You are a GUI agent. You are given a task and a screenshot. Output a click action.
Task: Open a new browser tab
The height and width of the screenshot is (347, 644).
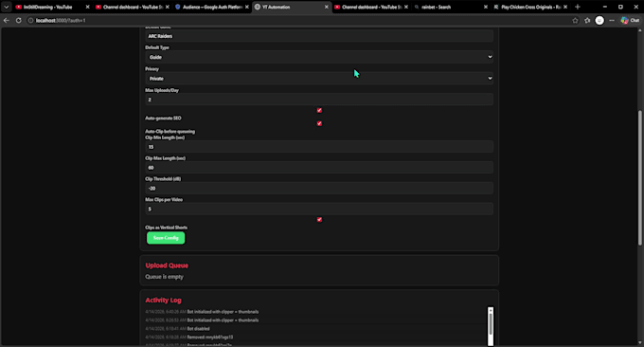click(x=578, y=7)
